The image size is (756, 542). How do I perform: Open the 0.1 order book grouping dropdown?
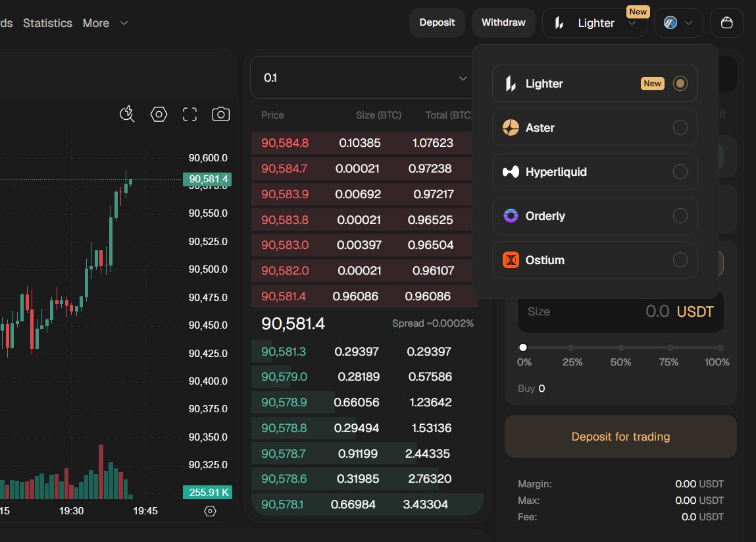point(361,78)
